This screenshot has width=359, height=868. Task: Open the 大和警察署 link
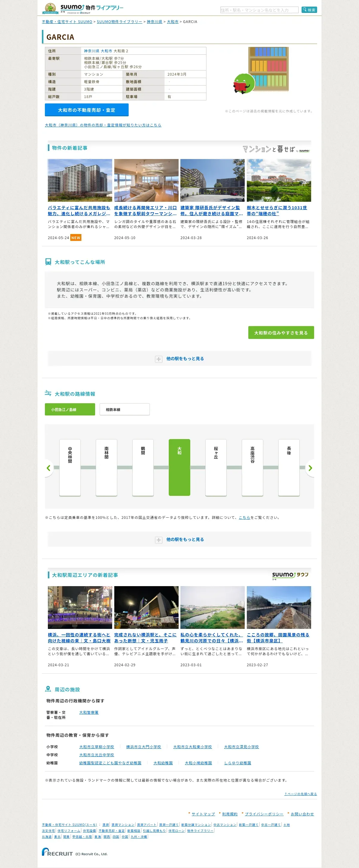coord(89,712)
